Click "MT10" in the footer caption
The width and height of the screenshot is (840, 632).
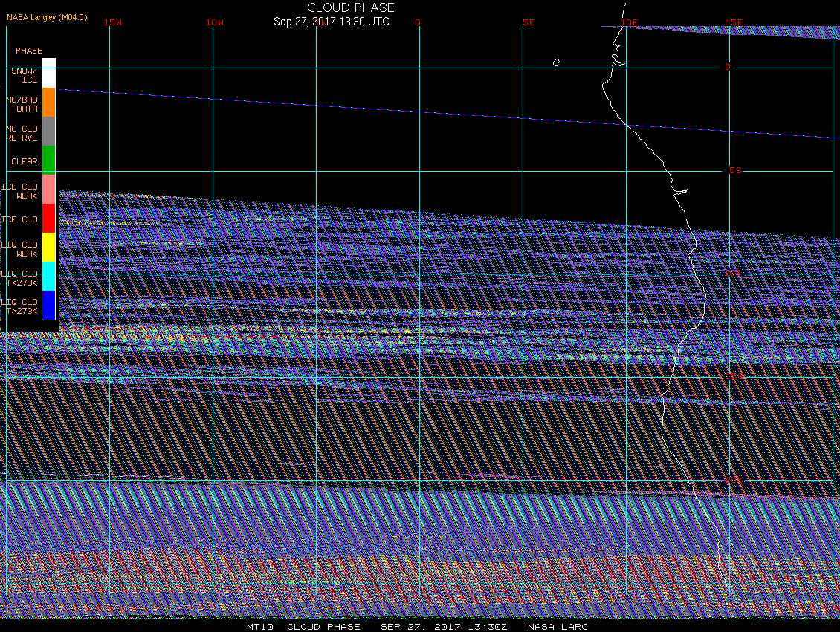click(x=260, y=627)
